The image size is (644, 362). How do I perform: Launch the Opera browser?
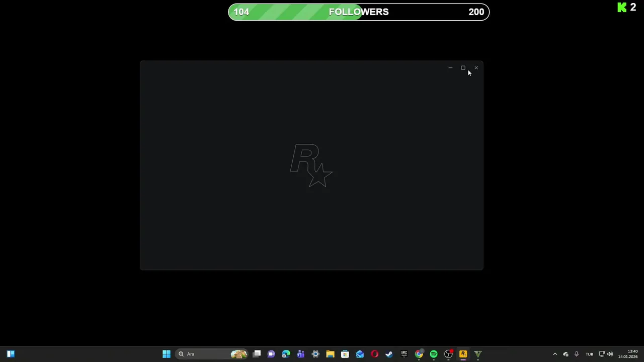coord(374,354)
